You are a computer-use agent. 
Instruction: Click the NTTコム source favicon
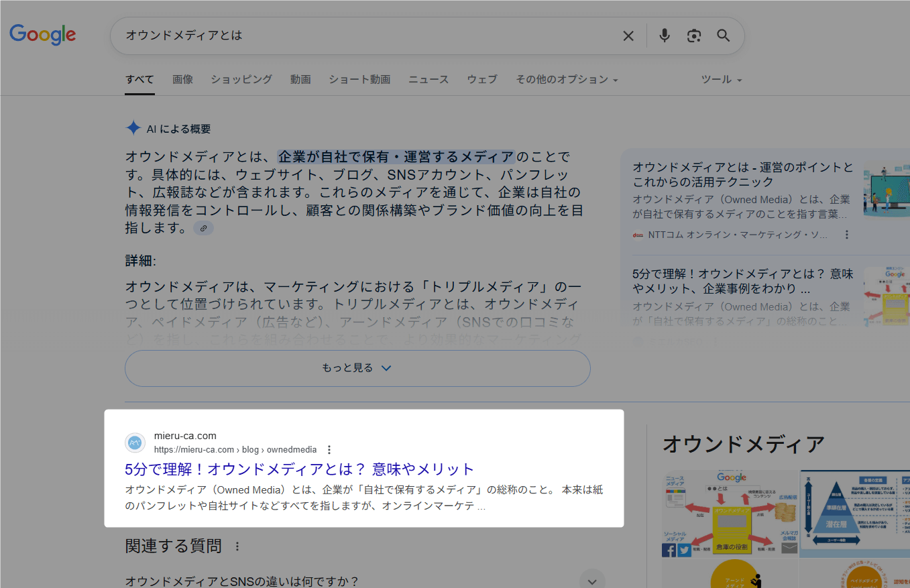(x=638, y=235)
